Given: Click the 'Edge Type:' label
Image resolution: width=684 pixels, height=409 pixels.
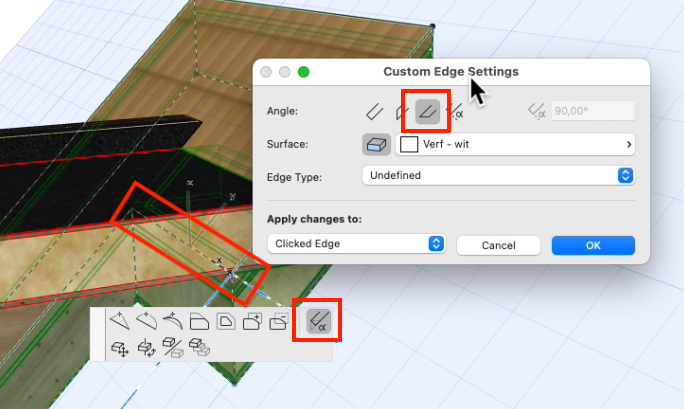Looking at the screenshot, I should [x=294, y=177].
